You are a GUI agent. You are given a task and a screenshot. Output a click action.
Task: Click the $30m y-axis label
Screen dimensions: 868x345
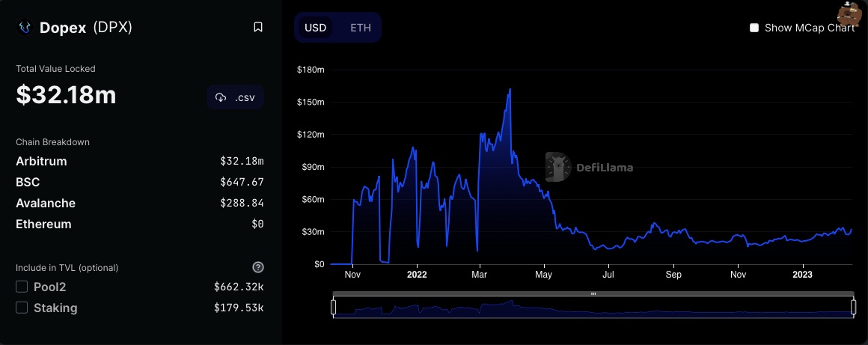tap(312, 232)
